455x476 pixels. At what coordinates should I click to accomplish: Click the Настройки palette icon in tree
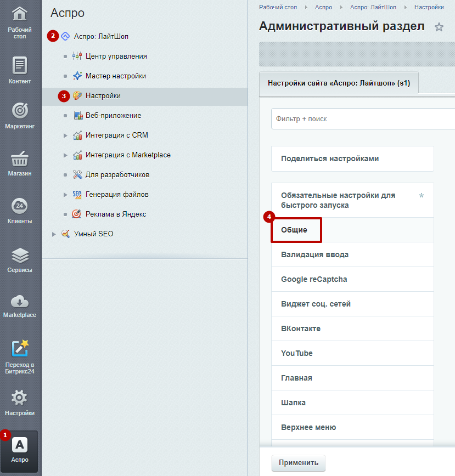pyautogui.click(x=77, y=95)
